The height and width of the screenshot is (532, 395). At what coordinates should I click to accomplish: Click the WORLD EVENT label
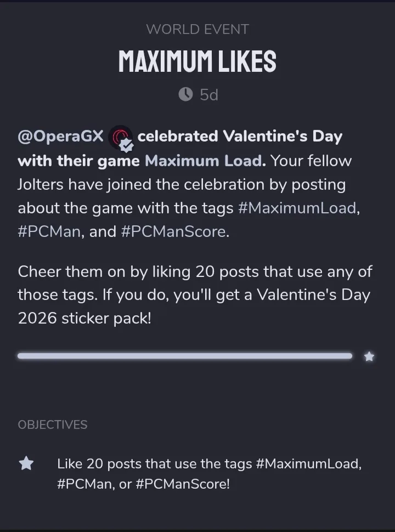pos(198,29)
